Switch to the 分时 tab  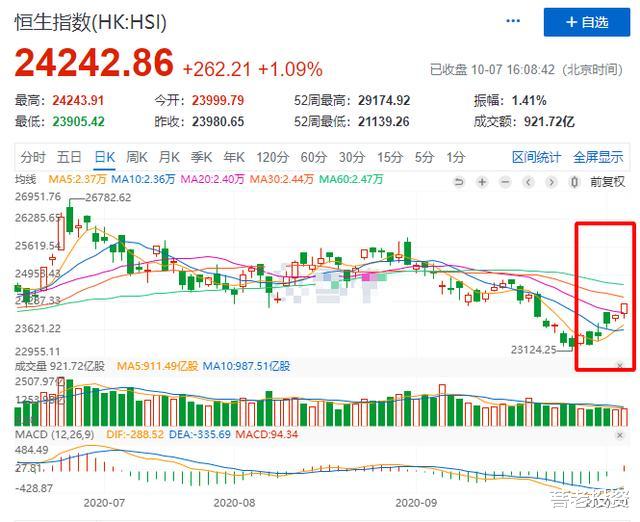pyautogui.click(x=33, y=157)
